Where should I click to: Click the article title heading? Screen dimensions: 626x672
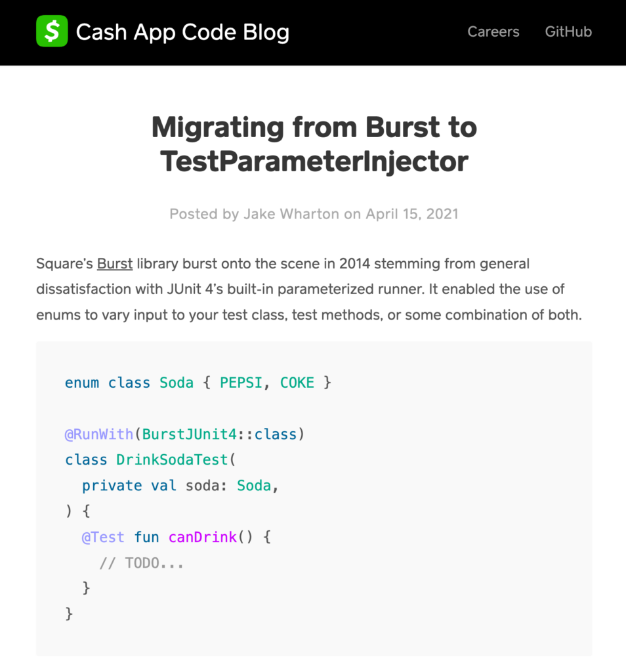click(314, 144)
